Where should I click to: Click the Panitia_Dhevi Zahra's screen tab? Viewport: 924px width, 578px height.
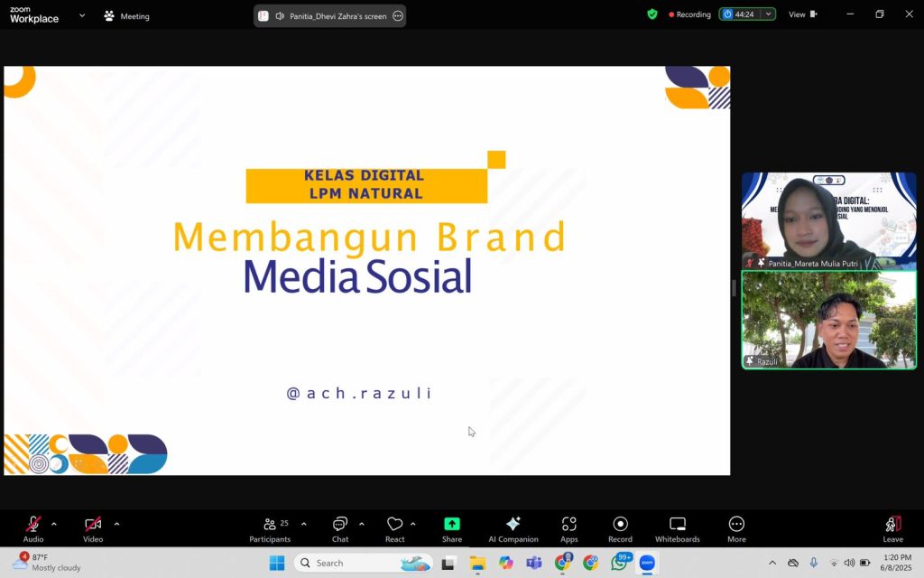[x=329, y=15]
